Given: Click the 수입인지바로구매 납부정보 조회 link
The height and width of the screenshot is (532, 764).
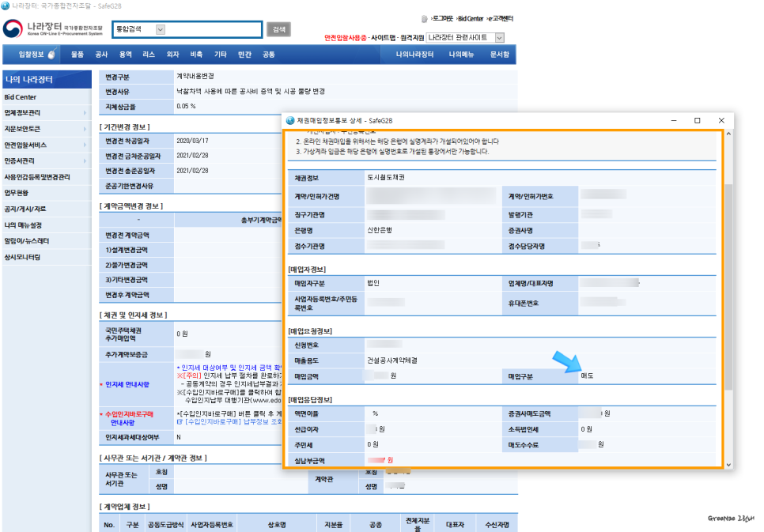Looking at the screenshot, I should [229, 422].
